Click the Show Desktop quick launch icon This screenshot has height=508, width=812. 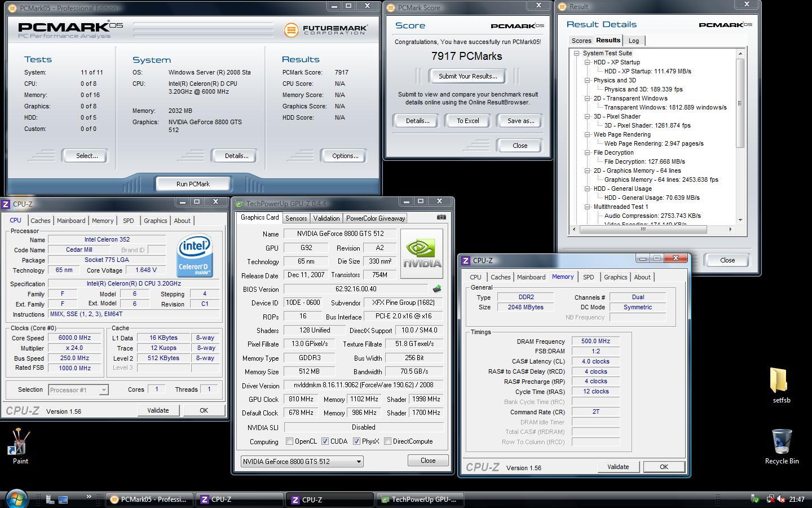63,500
